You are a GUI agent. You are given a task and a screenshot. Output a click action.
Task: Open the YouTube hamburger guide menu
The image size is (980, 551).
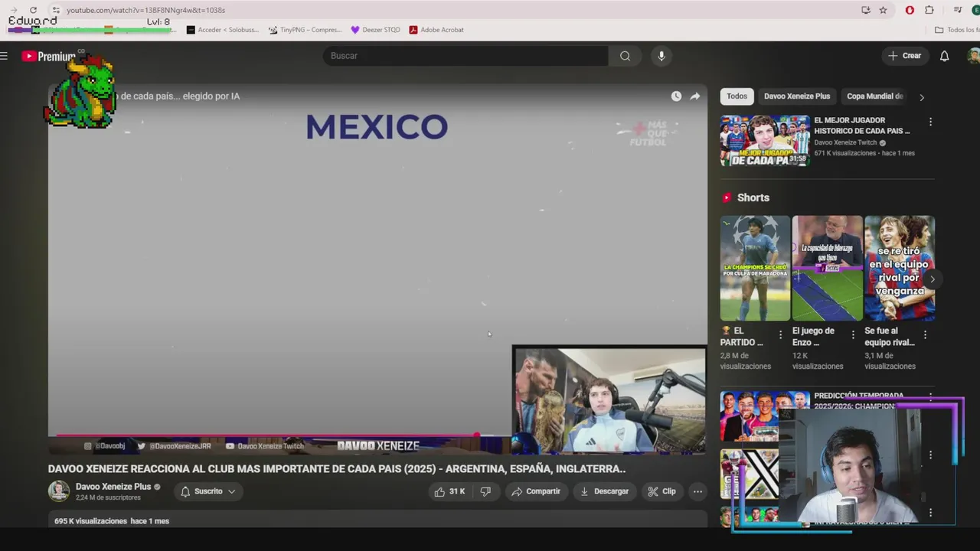4,56
